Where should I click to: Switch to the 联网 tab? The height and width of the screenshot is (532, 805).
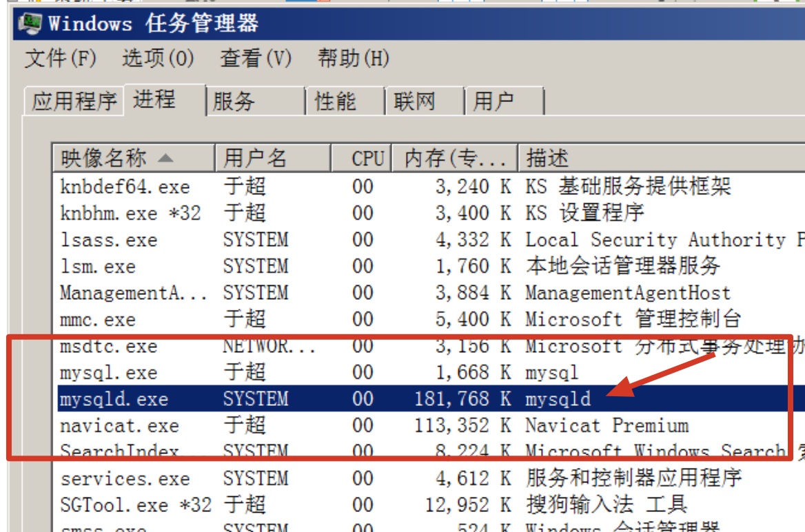point(416,102)
